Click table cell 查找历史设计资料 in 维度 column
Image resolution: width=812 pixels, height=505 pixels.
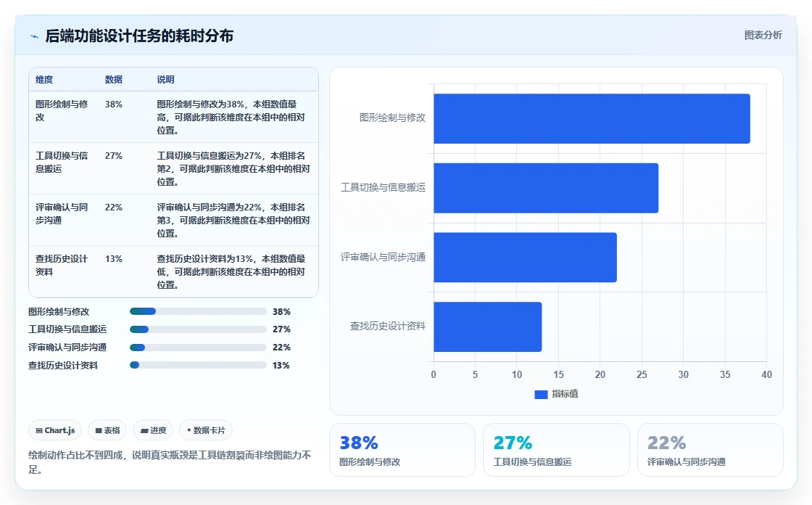pos(62,266)
